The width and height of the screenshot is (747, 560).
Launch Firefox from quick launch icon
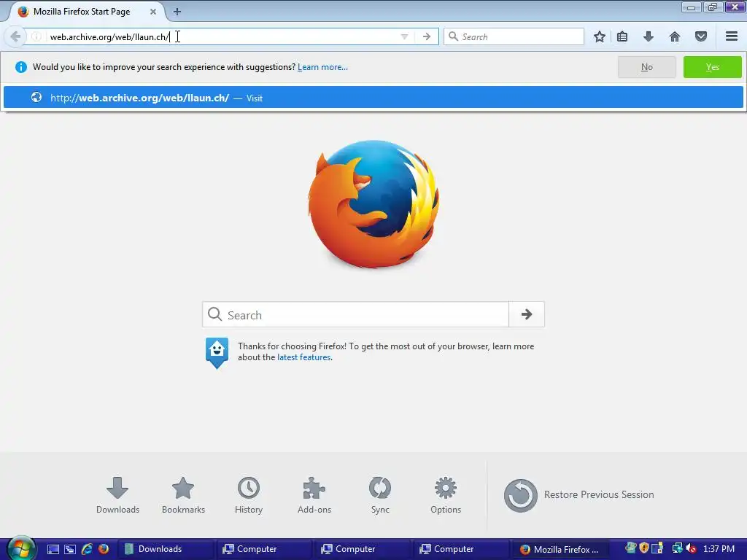[104, 549]
